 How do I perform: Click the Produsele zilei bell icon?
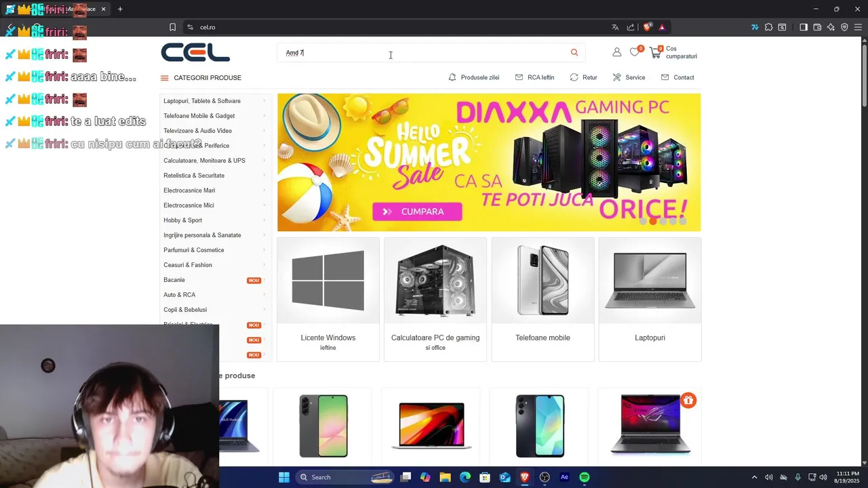pos(452,77)
